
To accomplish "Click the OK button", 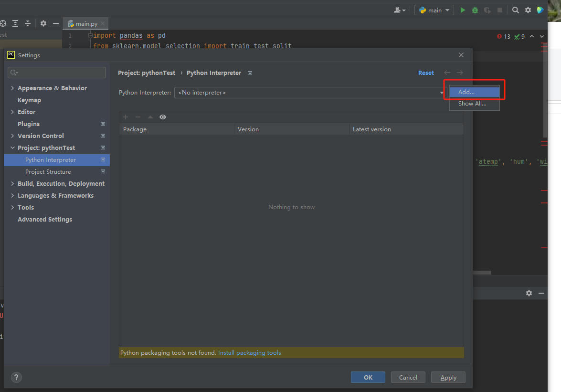I will (368, 377).
